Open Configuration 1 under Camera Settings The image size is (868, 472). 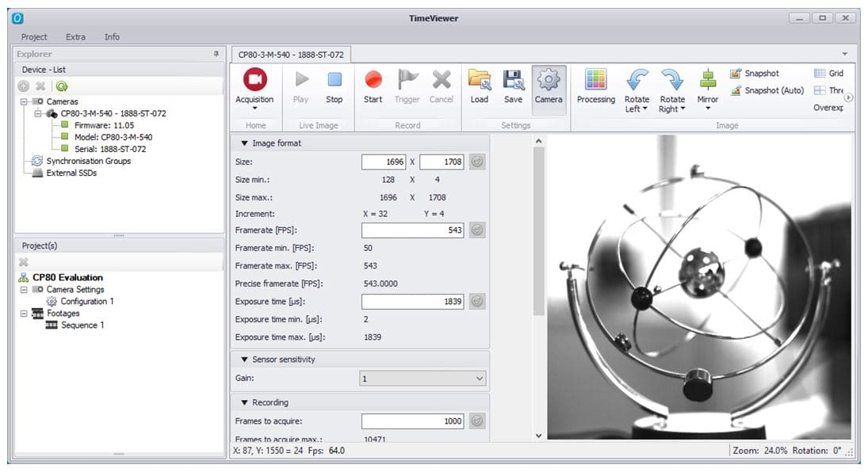click(x=87, y=302)
